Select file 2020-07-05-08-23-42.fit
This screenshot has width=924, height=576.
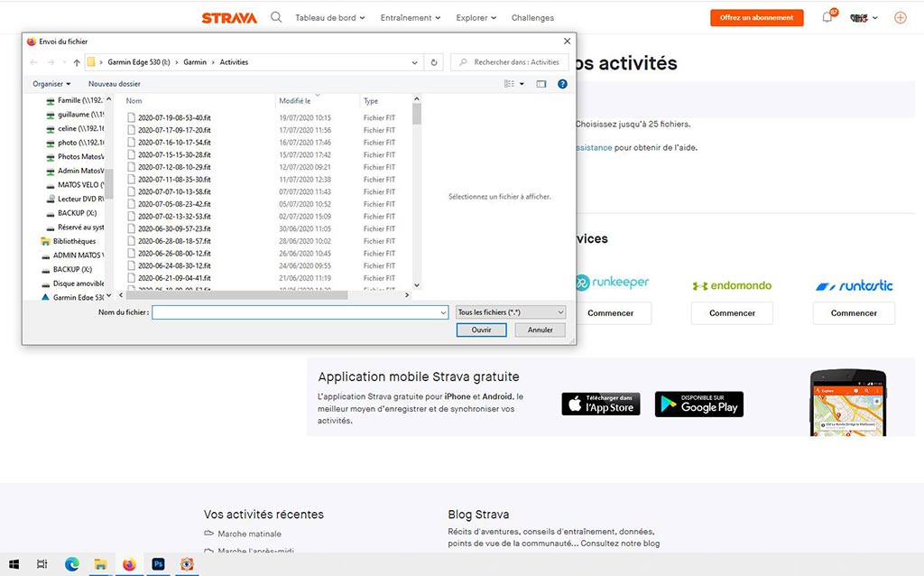pos(174,204)
